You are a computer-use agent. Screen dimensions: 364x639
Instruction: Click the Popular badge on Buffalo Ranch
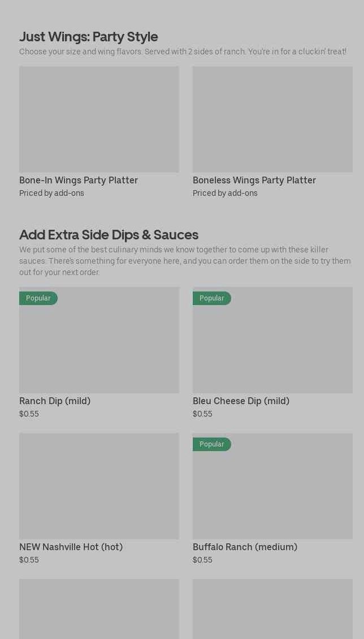coord(211,444)
